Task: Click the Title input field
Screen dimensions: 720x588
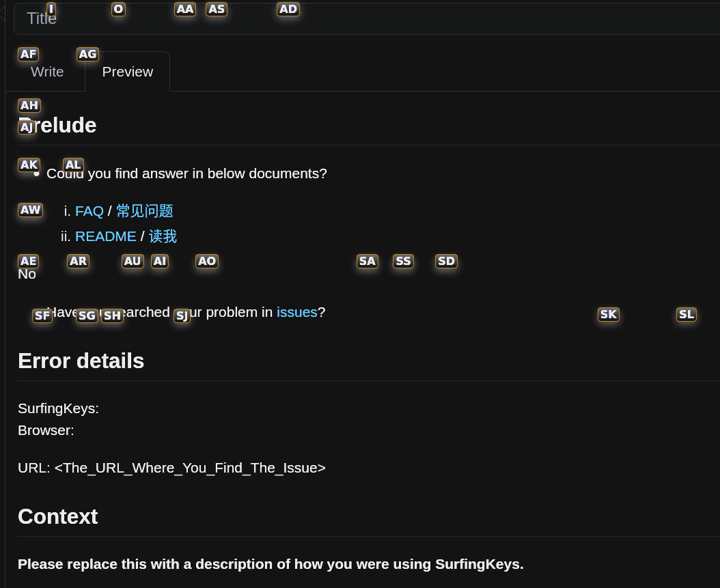Action: [273, 18]
